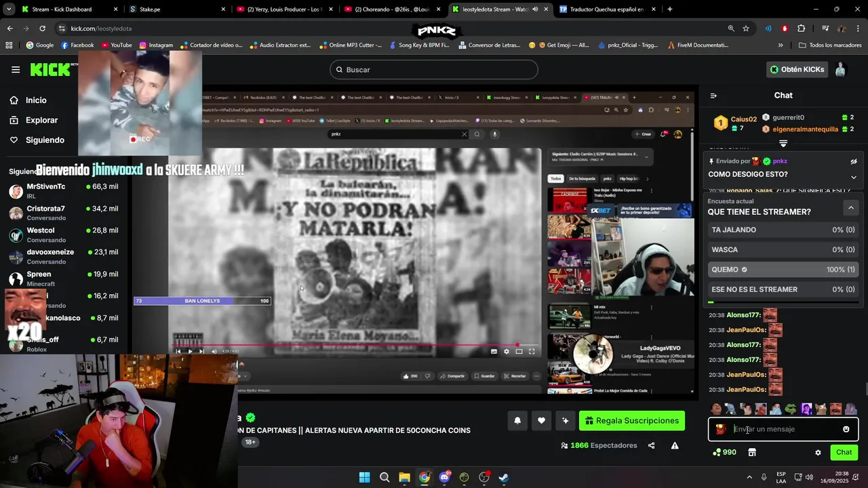Open Cristorata7 channel in following list
This screenshot has width=868, height=488.
pos(64,213)
